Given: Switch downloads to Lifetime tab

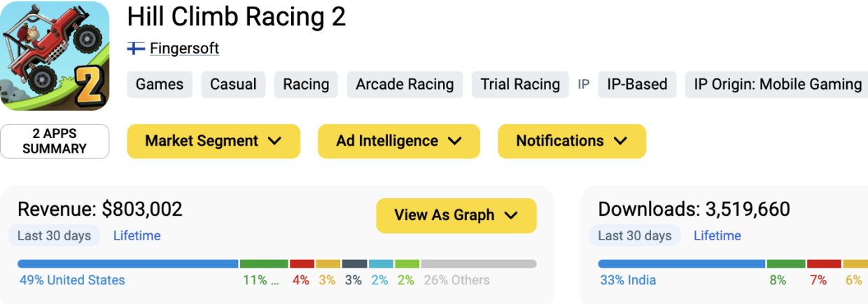Looking at the screenshot, I should (x=717, y=236).
